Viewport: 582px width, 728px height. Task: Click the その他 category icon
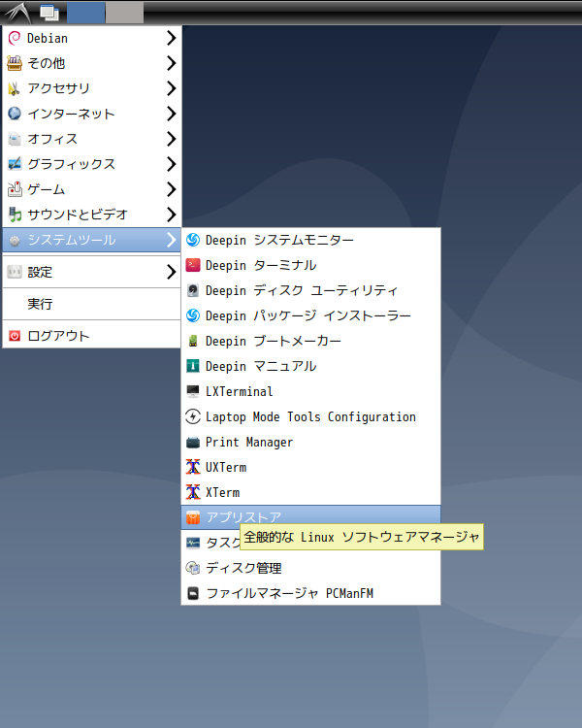click(x=15, y=63)
